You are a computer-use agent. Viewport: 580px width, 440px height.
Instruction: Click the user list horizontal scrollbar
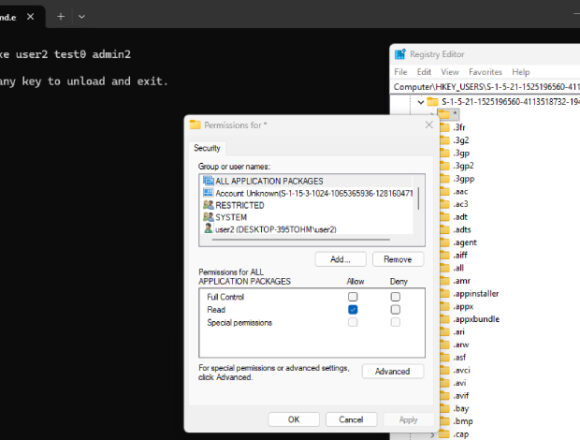pyautogui.click(x=301, y=239)
